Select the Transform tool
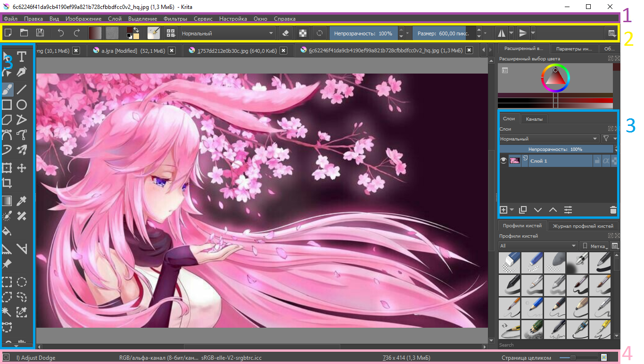The height and width of the screenshot is (364, 644). 7,167
